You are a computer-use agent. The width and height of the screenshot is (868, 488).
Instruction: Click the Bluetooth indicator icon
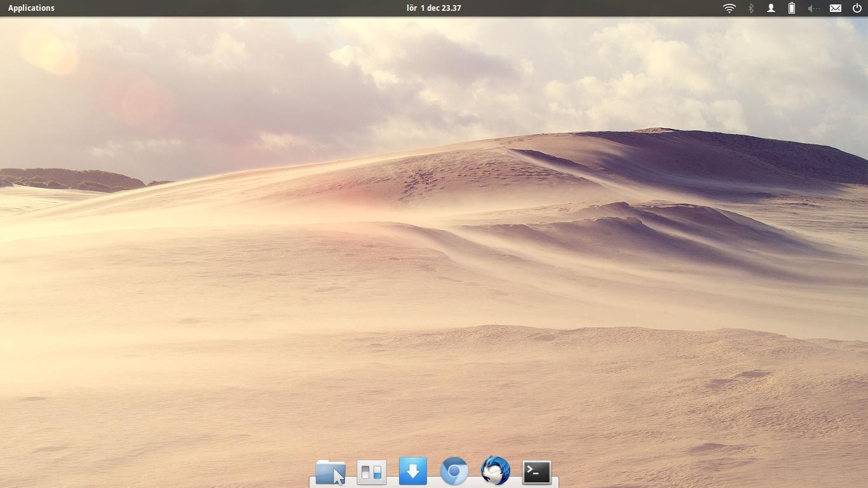pos(750,8)
